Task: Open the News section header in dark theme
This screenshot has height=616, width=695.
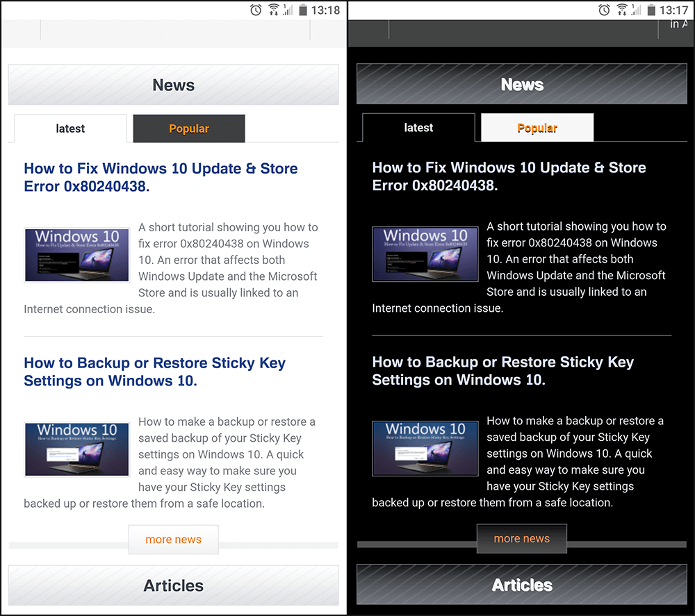Action: pos(522,84)
